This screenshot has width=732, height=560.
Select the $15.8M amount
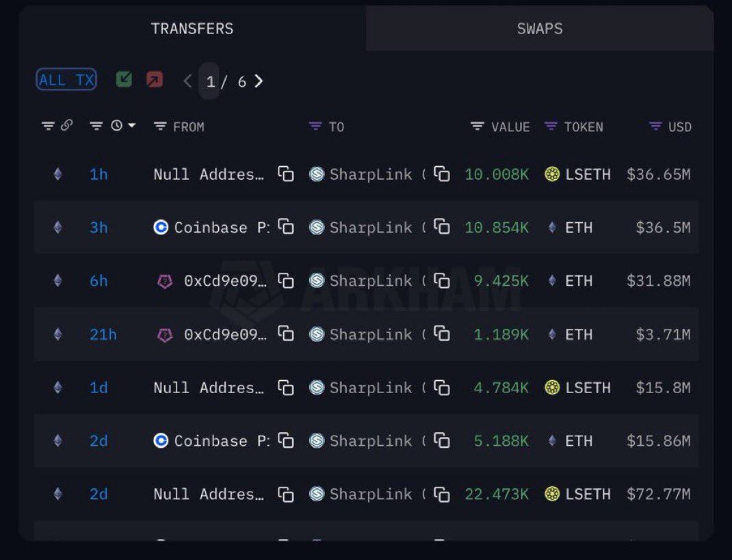664,388
